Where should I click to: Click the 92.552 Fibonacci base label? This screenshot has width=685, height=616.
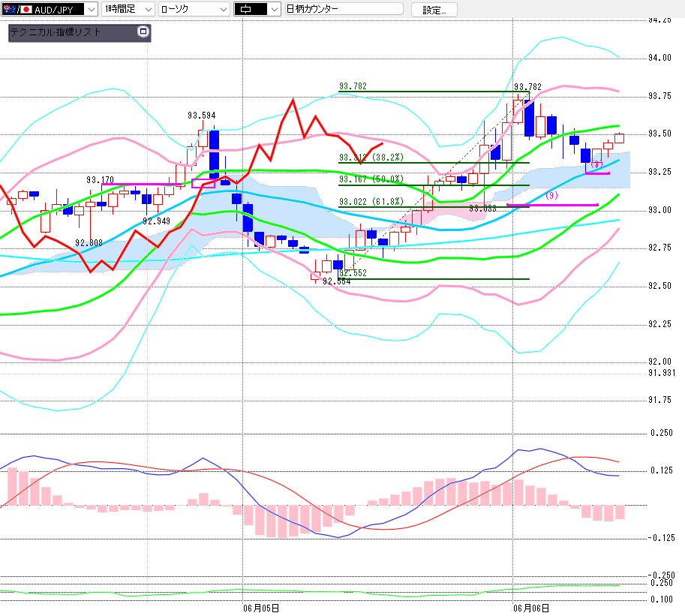[x=353, y=273]
